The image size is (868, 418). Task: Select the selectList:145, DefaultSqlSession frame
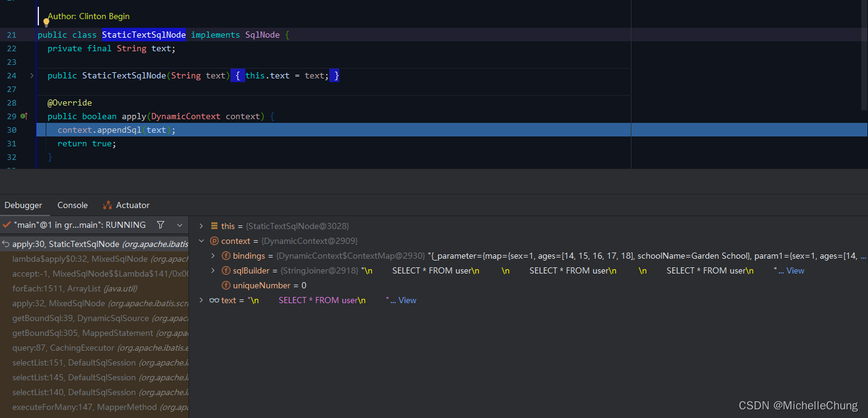click(95, 377)
